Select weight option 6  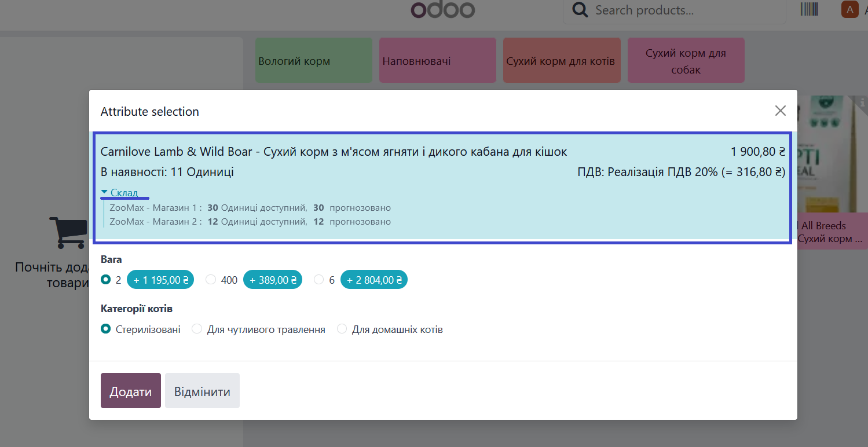[x=318, y=279]
